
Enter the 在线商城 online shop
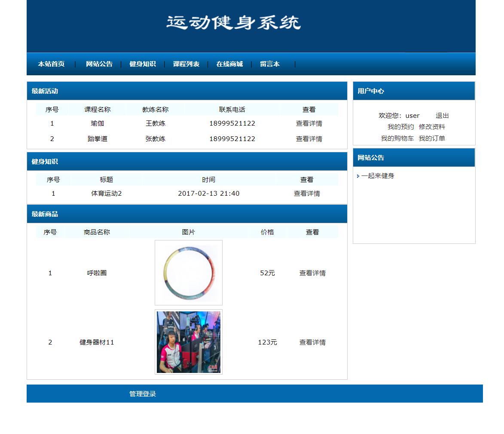pyautogui.click(x=230, y=64)
